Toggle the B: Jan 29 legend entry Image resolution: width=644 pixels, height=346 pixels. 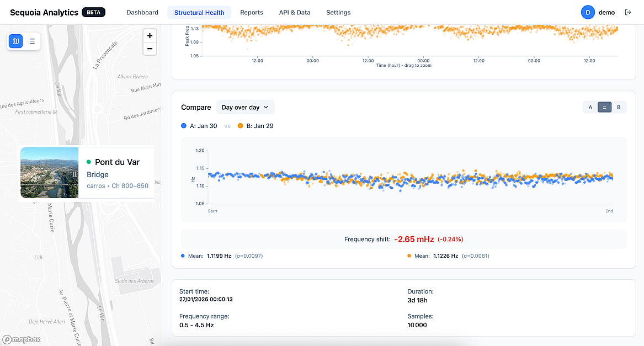click(256, 126)
